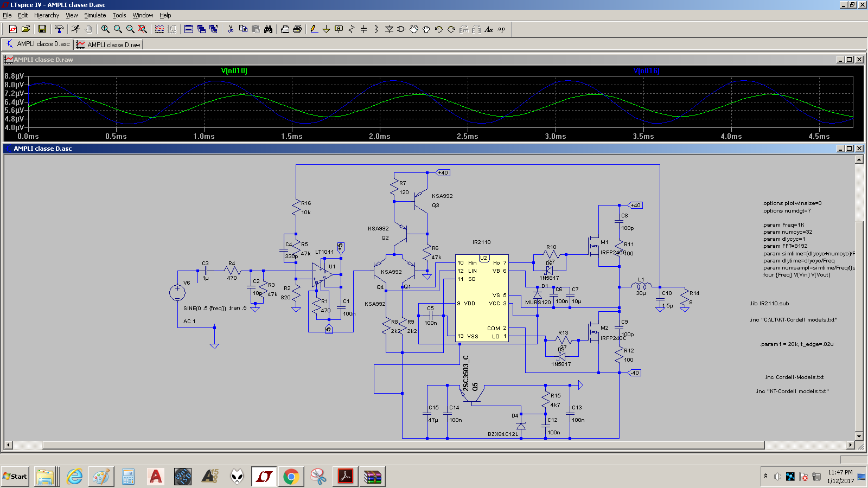
Task: Click the Zoom Out magnifier icon
Action: point(130,29)
